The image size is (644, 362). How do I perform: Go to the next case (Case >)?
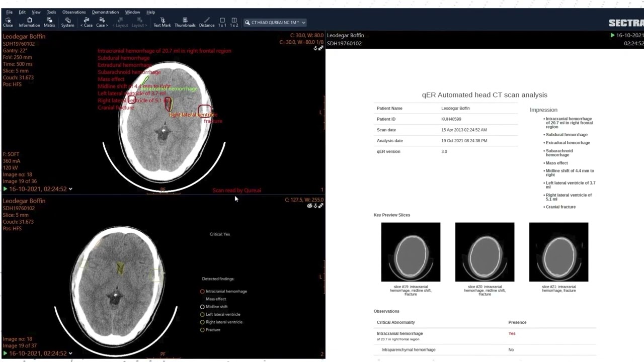click(102, 22)
